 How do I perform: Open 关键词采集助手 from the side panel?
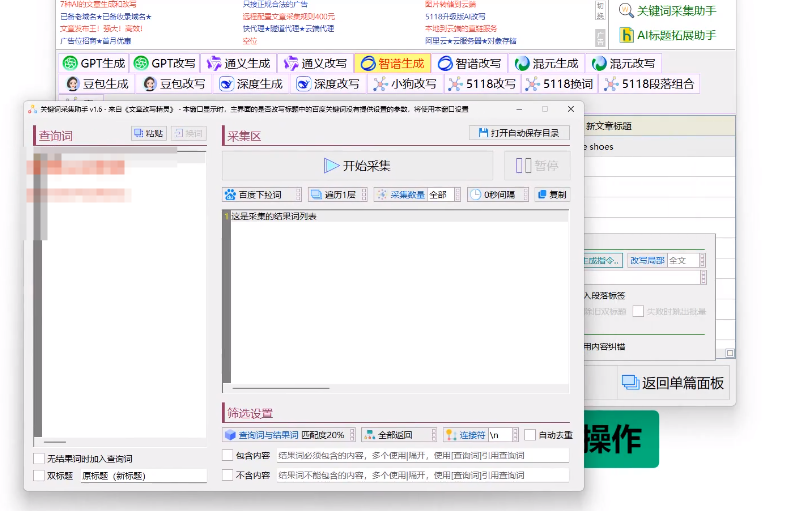click(x=667, y=11)
